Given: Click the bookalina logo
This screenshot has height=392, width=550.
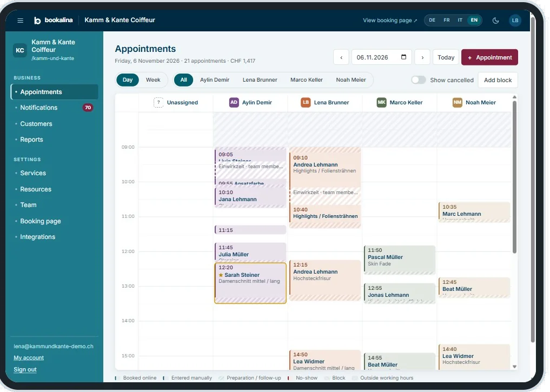Looking at the screenshot, I should [54, 21].
